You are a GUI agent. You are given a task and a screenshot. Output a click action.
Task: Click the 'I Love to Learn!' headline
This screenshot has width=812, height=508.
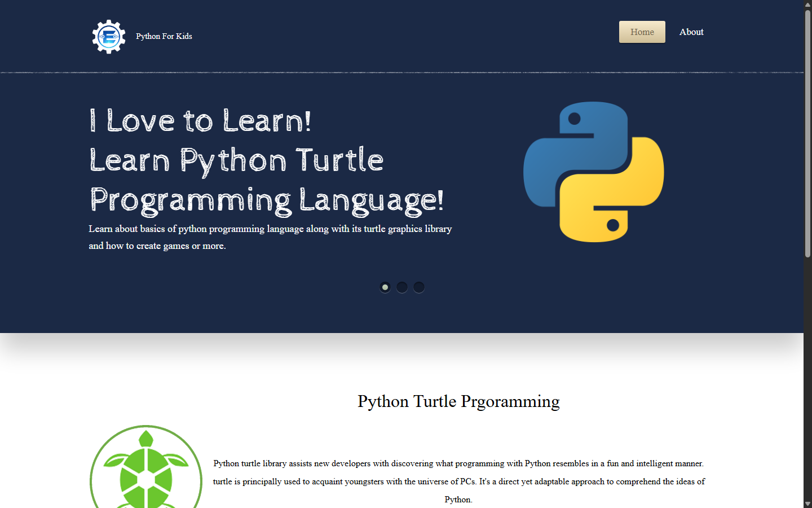[200, 121]
